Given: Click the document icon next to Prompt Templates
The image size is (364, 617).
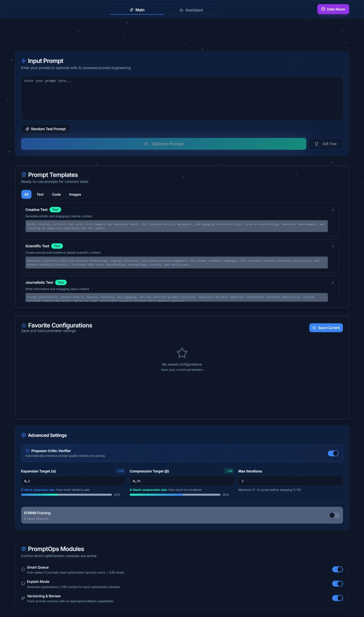Looking at the screenshot, I should pyautogui.click(x=24, y=174).
